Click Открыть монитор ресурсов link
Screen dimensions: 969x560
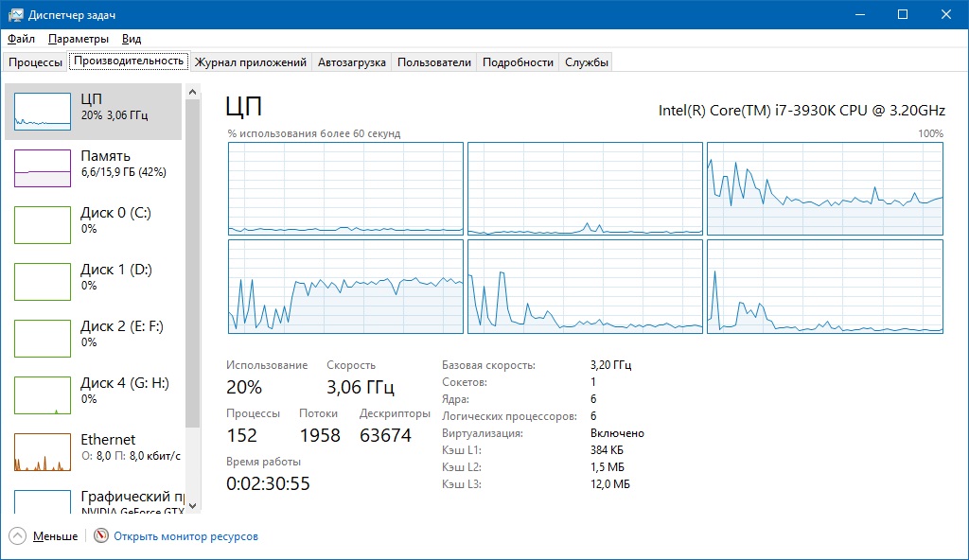pyautogui.click(x=185, y=536)
